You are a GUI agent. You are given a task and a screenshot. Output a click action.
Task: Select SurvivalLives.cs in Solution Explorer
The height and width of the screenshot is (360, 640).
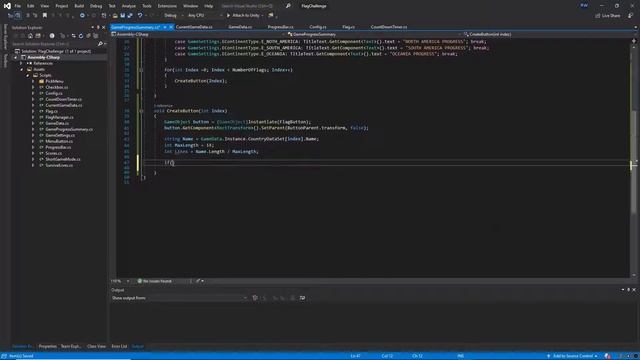click(x=59, y=165)
